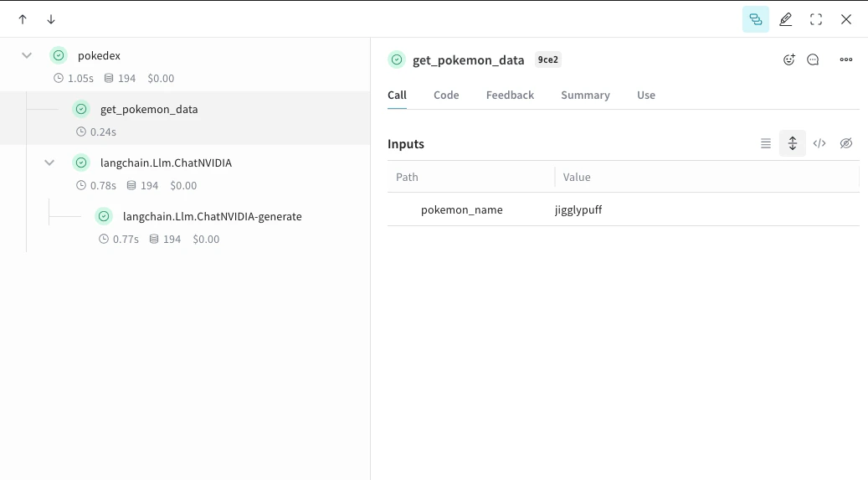The width and height of the screenshot is (868, 480).
Task: Add an emoji reaction
Action: [788, 59]
